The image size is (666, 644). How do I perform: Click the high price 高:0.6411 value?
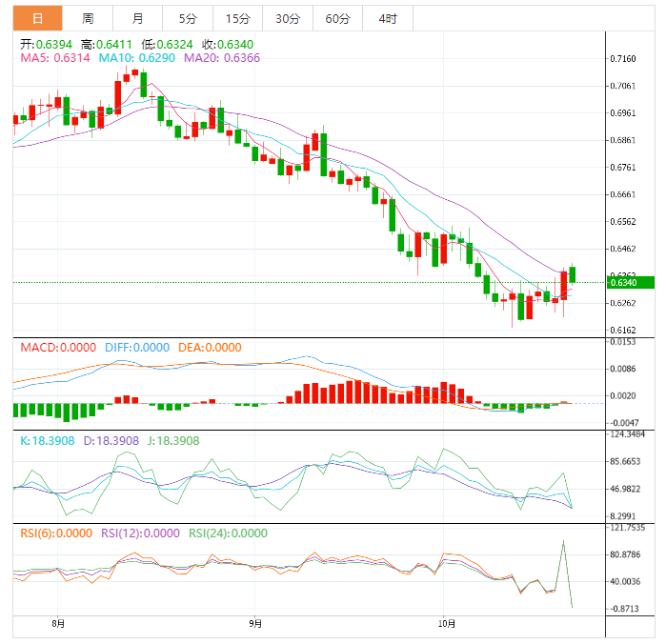click(107, 44)
